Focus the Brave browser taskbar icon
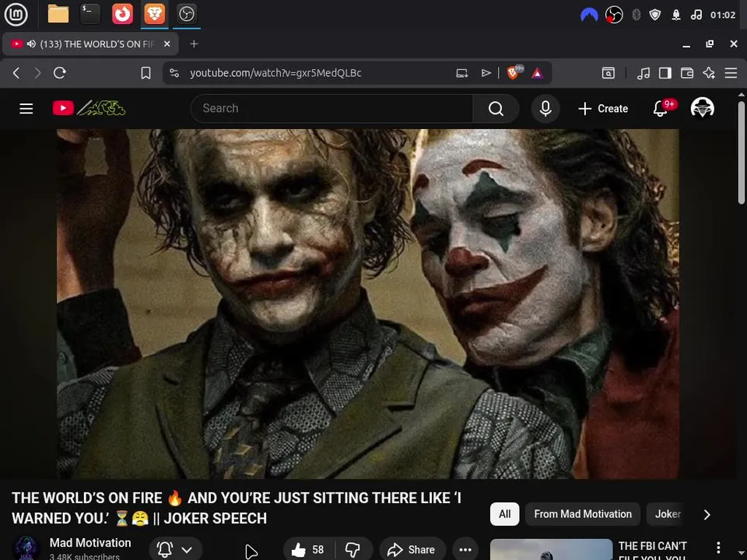Viewport: 747px width, 560px height. [x=154, y=14]
